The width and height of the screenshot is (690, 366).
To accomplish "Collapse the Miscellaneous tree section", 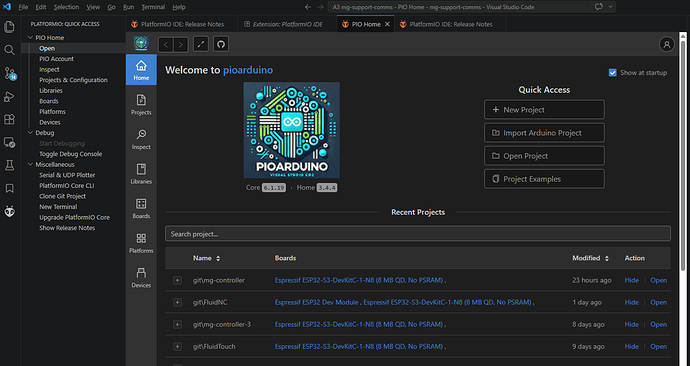I will point(30,165).
